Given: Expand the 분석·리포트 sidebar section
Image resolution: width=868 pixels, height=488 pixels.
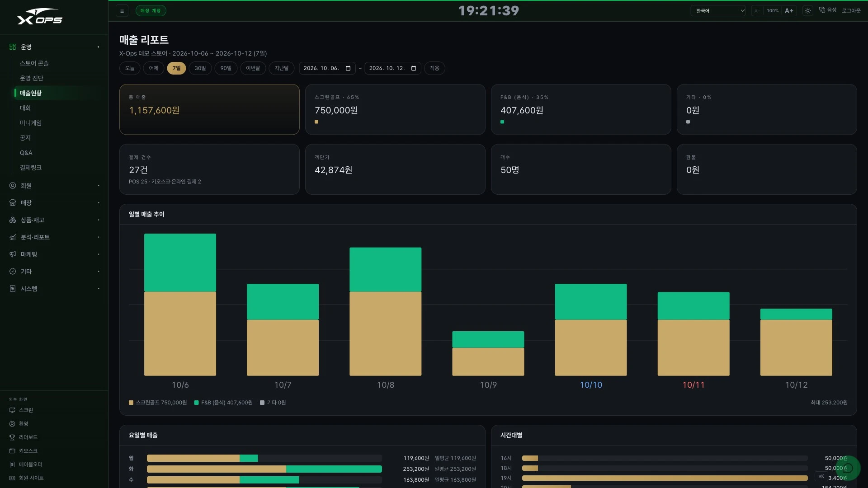Looking at the screenshot, I should [x=54, y=237].
